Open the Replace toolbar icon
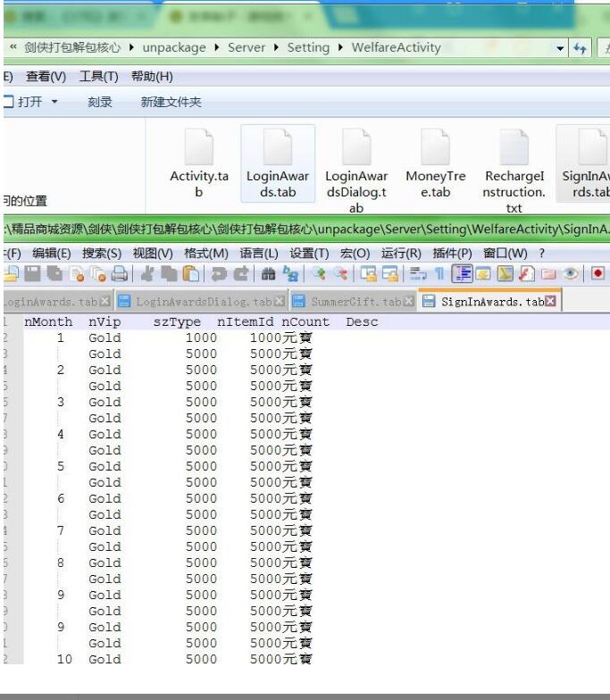610x700 pixels. click(290, 273)
